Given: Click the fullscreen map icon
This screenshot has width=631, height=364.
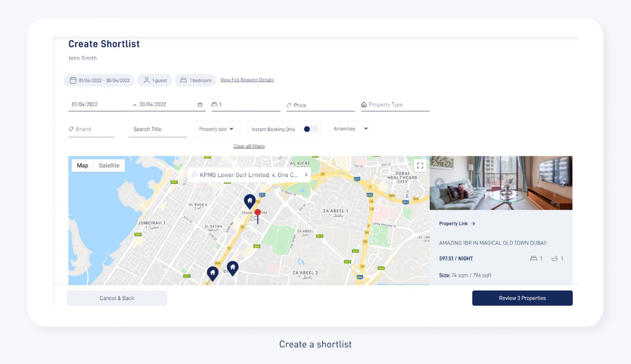Looking at the screenshot, I should 420,166.
